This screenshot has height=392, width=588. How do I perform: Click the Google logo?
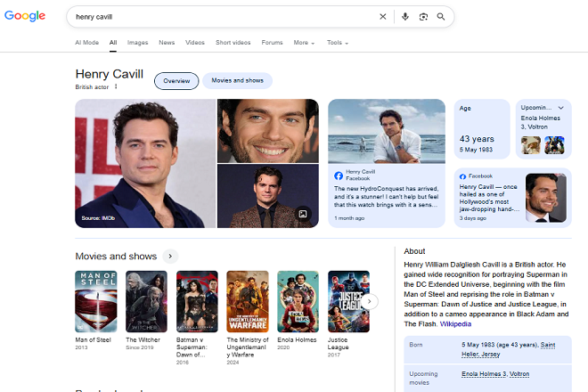click(25, 16)
